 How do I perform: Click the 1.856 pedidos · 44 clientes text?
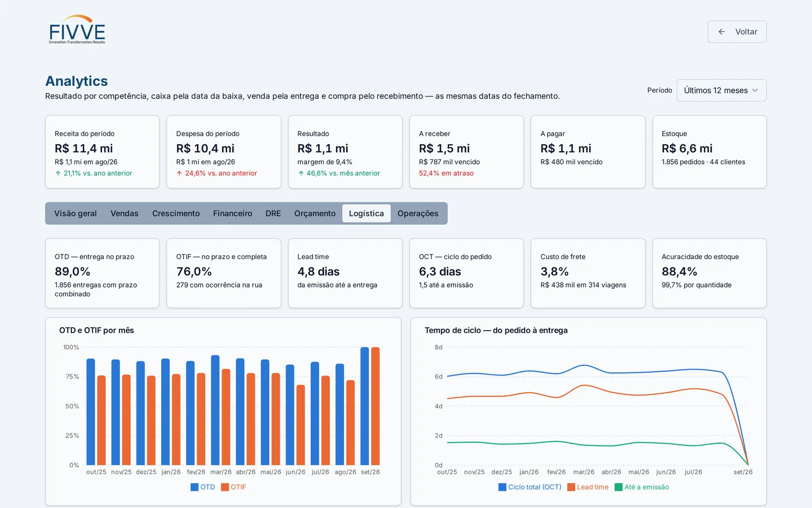click(703, 162)
